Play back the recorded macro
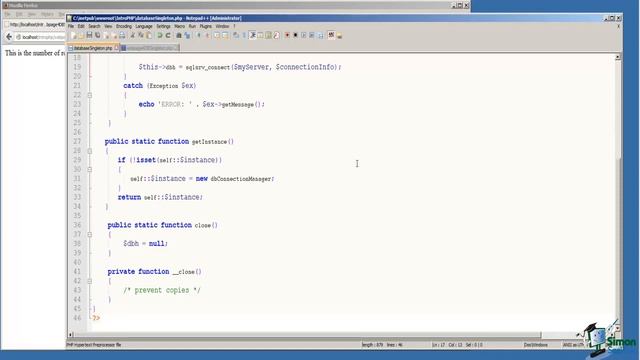 tap(304, 36)
